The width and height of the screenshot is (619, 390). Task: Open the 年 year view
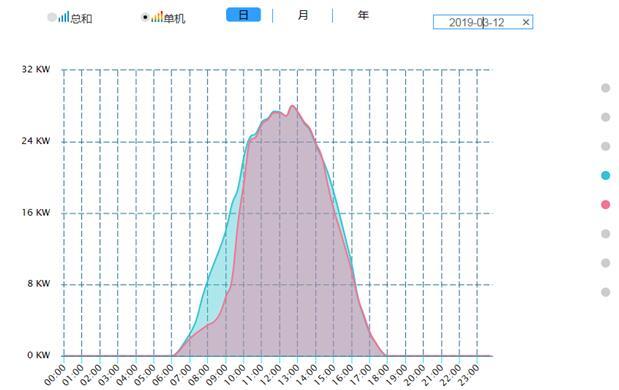[363, 15]
